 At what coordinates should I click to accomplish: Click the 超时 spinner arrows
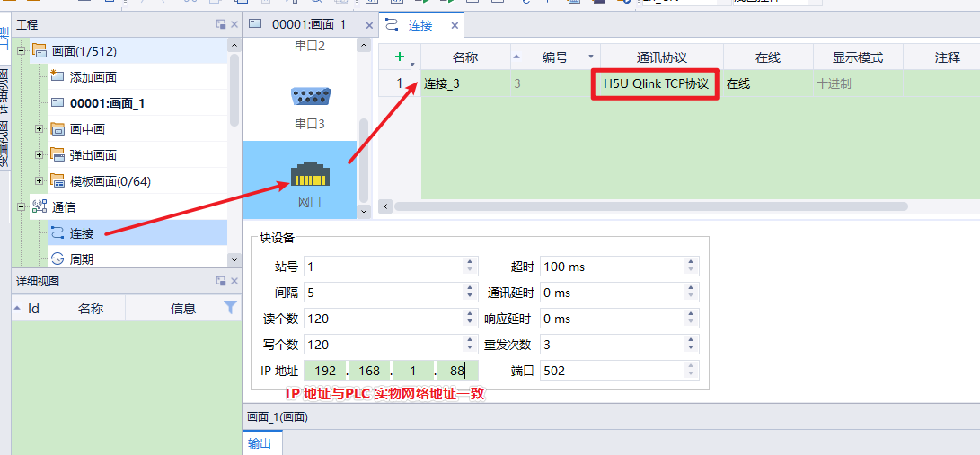tap(691, 267)
